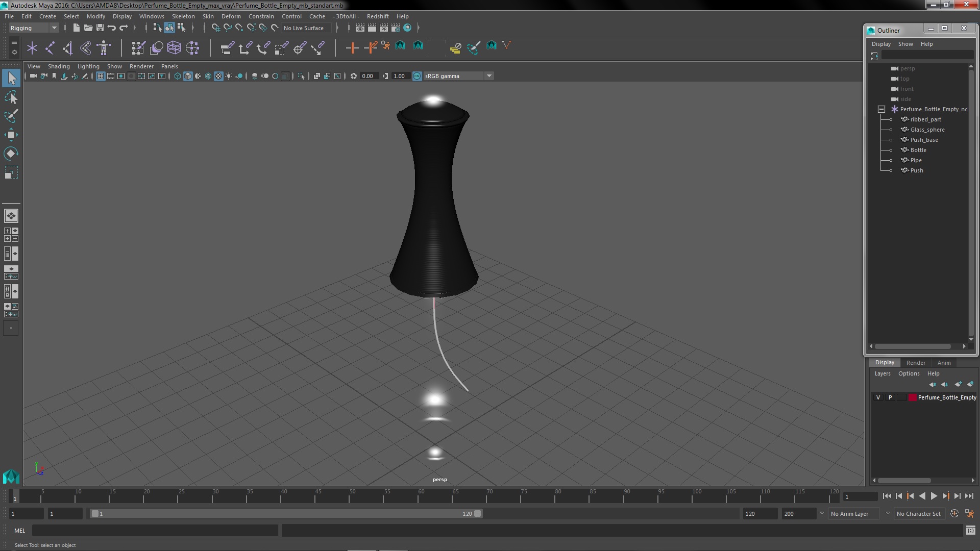The width and height of the screenshot is (980, 551).
Task: Toggle film gate in viewport toolbar
Action: point(111,76)
